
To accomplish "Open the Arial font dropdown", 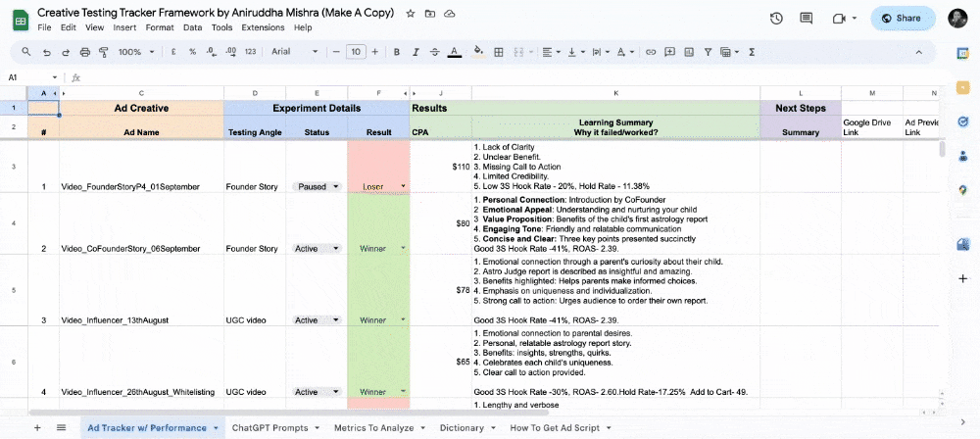I will pos(294,52).
